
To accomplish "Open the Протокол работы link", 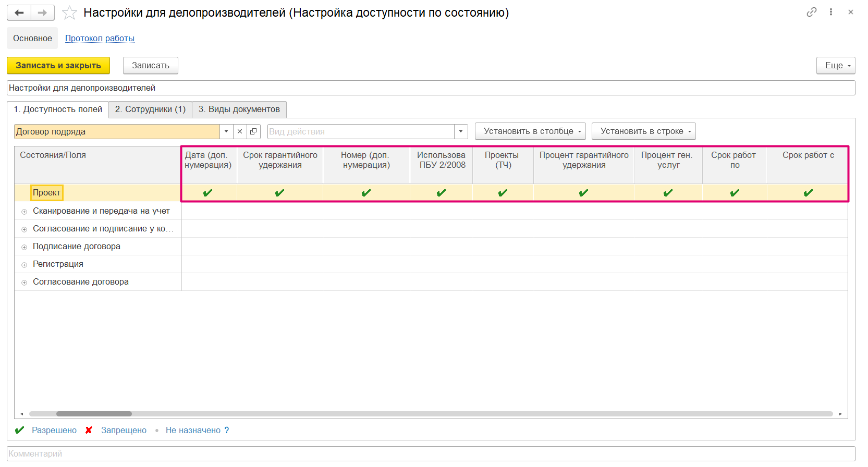I will [100, 38].
